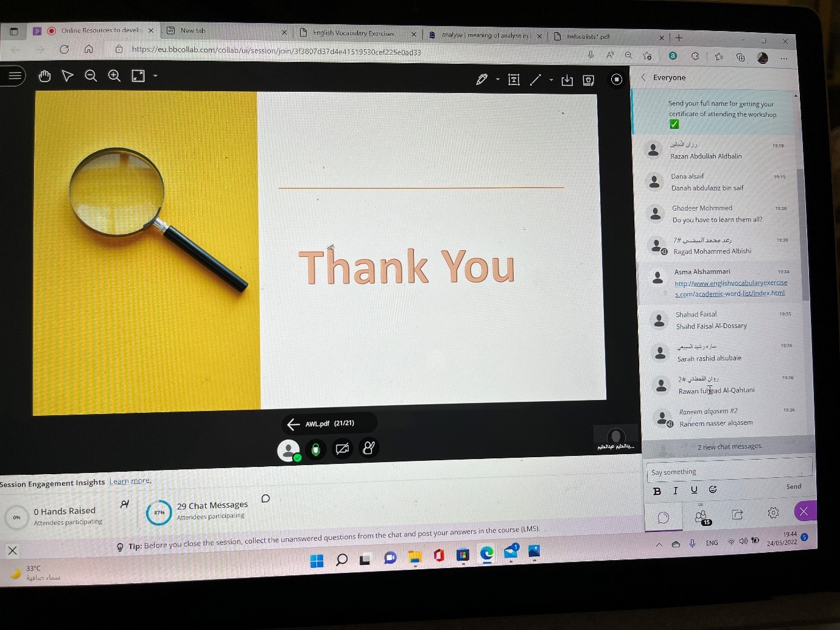840x630 pixels.
Task: Zoom out of the slide
Action: [91, 75]
